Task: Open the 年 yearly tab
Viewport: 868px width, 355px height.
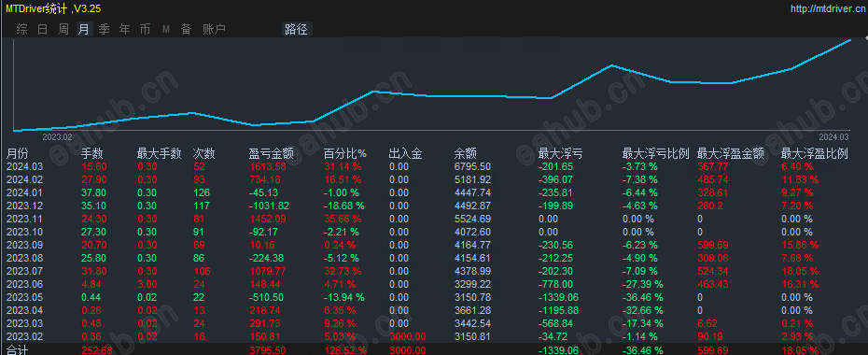Action: (124, 29)
